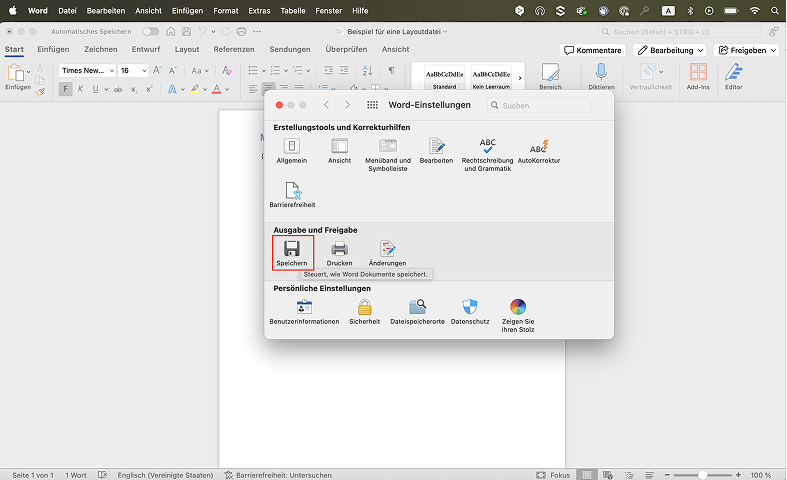
Task: Switch to the Einfügen ribbon tab
Action: point(53,49)
